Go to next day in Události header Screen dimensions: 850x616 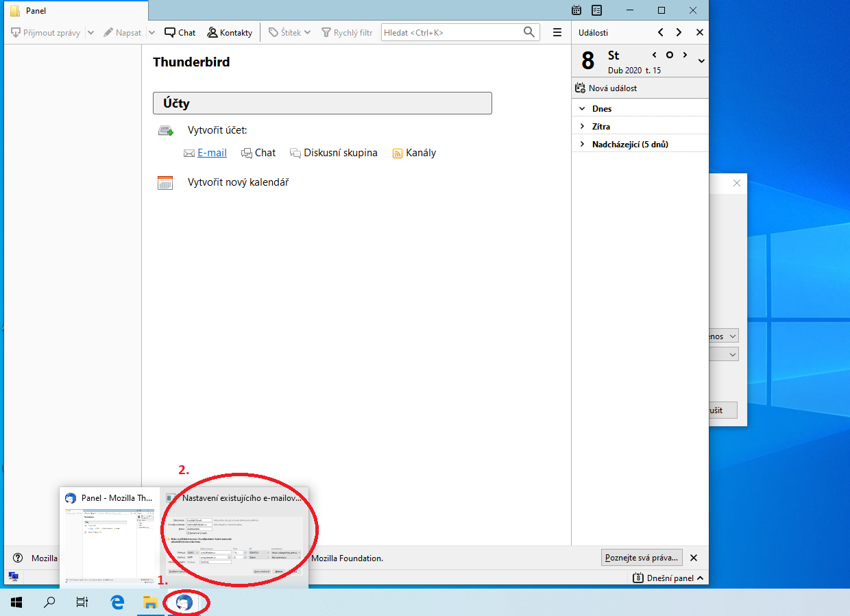pyautogui.click(x=679, y=32)
